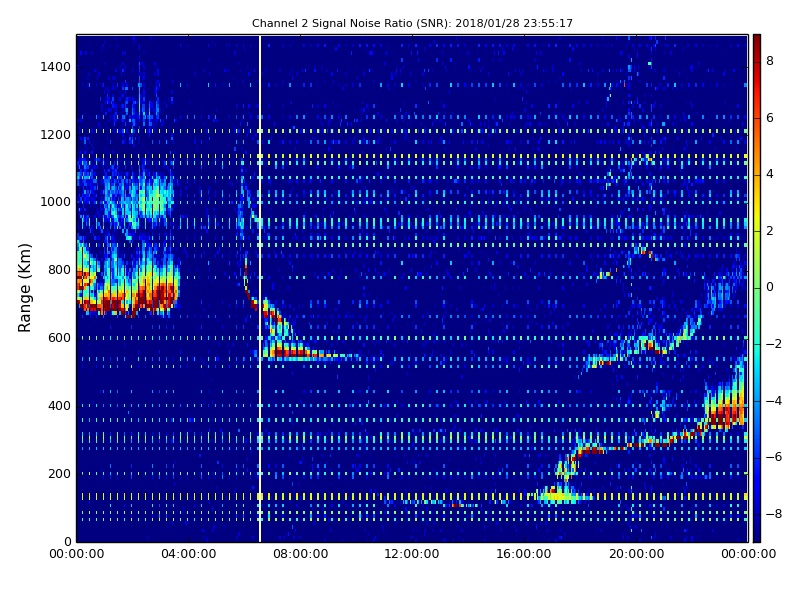Image resolution: width=800 pixels, height=600 pixels.
Task: Click the 600 range tick label
Action: click(59, 338)
